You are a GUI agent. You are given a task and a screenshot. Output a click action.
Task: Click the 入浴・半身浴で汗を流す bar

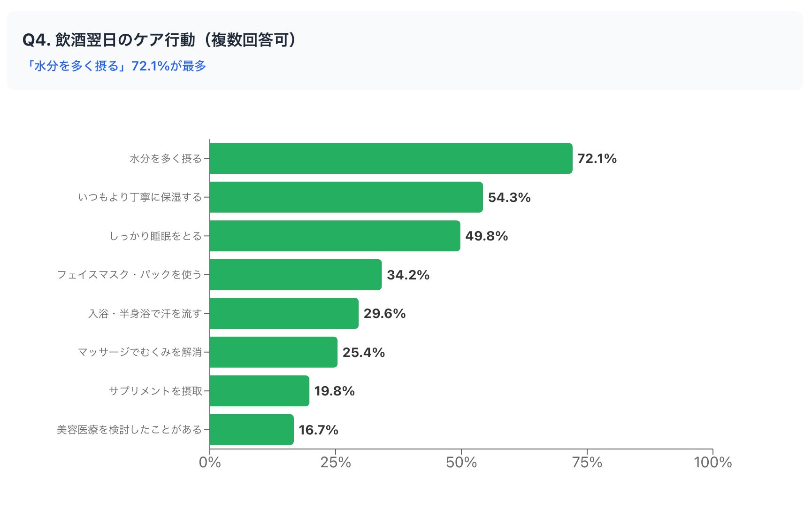(284, 313)
